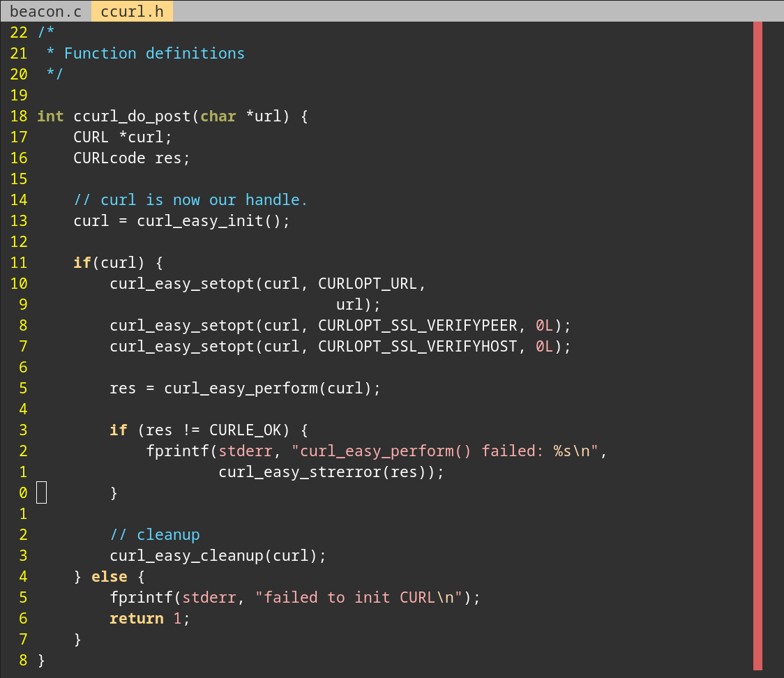Click the CURLOPT_SSL_VERIFYPEER option
Image resolution: width=784 pixels, height=678 pixels.
point(417,326)
